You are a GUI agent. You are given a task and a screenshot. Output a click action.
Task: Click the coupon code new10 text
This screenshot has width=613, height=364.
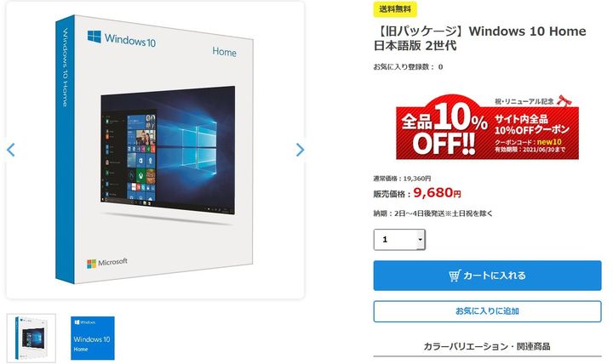[549, 142]
